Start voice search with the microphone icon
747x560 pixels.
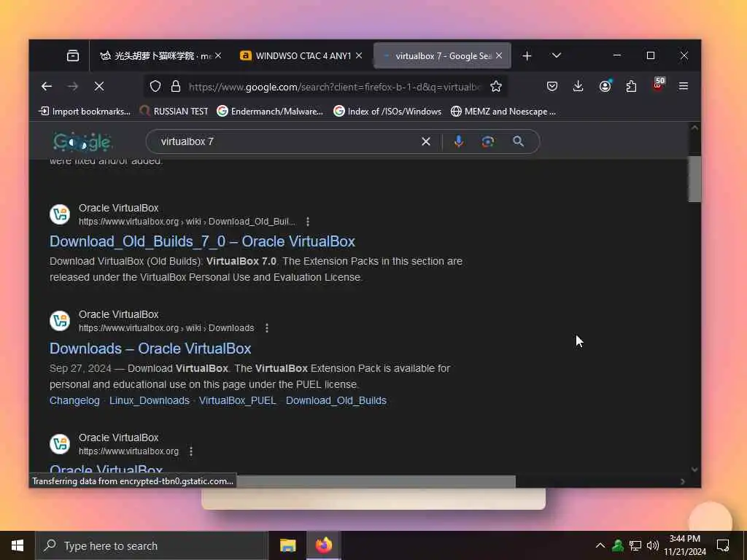click(458, 141)
